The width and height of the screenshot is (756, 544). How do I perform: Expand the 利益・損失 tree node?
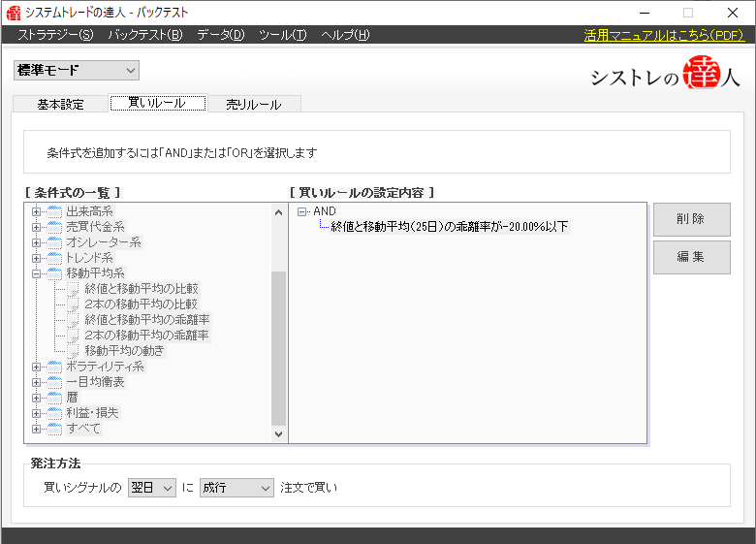pos(36,413)
